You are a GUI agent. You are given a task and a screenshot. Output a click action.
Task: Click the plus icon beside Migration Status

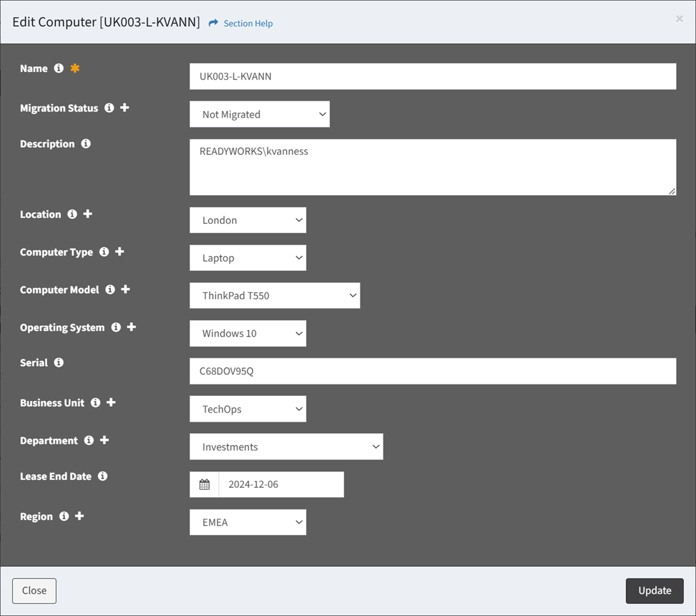(x=124, y=108)
